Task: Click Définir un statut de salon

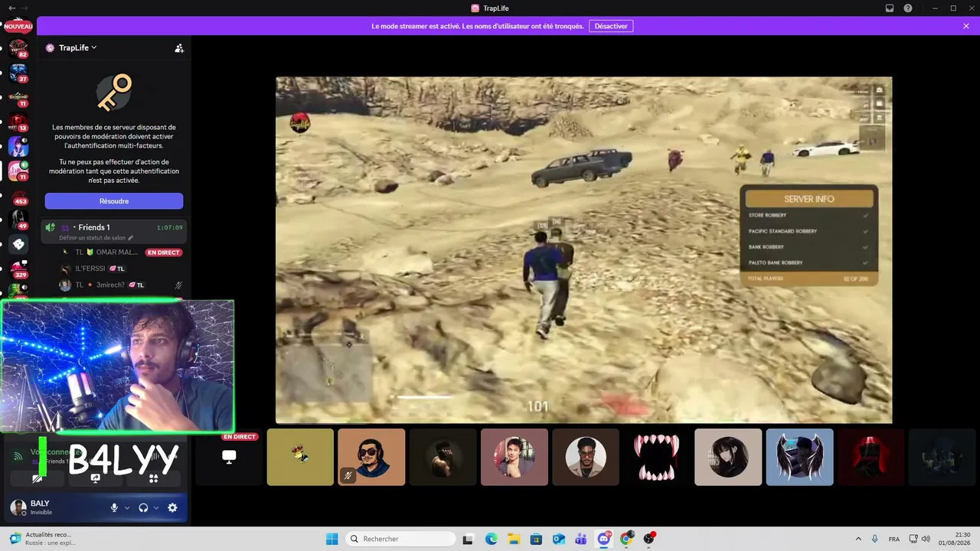Action: (96, 238)
